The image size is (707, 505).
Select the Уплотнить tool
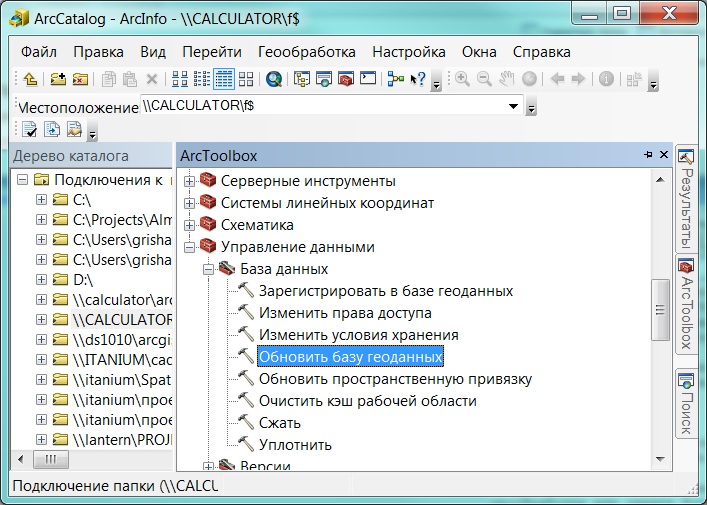(295, 445)
